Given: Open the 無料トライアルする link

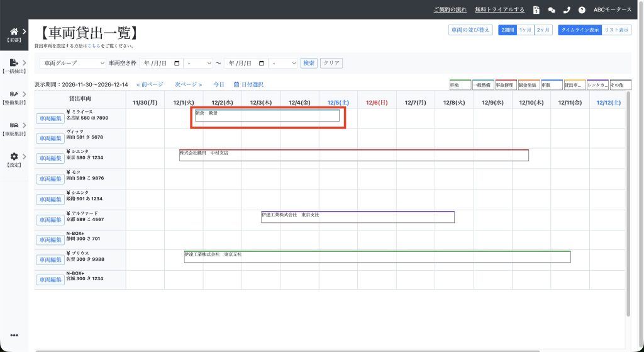Looking at the screenshot, I should coord(500,10).
